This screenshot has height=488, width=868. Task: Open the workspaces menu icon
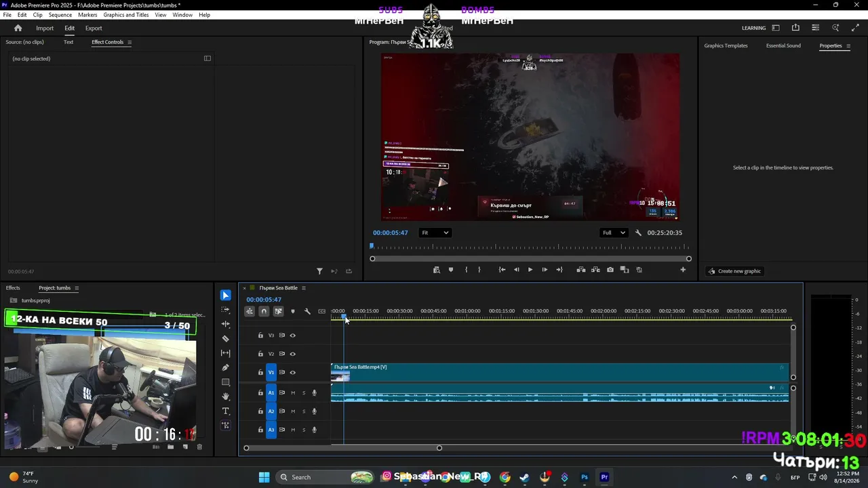pos(776,28)
